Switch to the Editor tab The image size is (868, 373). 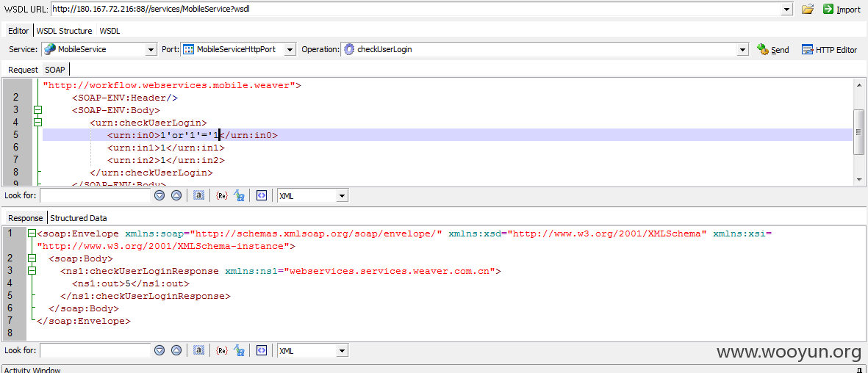[18, 31]
